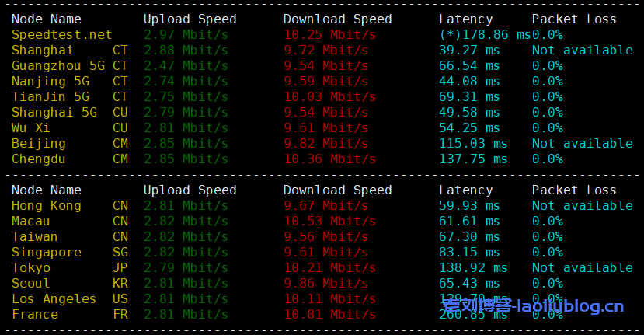The image size is (644, 335).
Task: Click Tokyo latency 138.92 ms value
Action: (473, 268)
